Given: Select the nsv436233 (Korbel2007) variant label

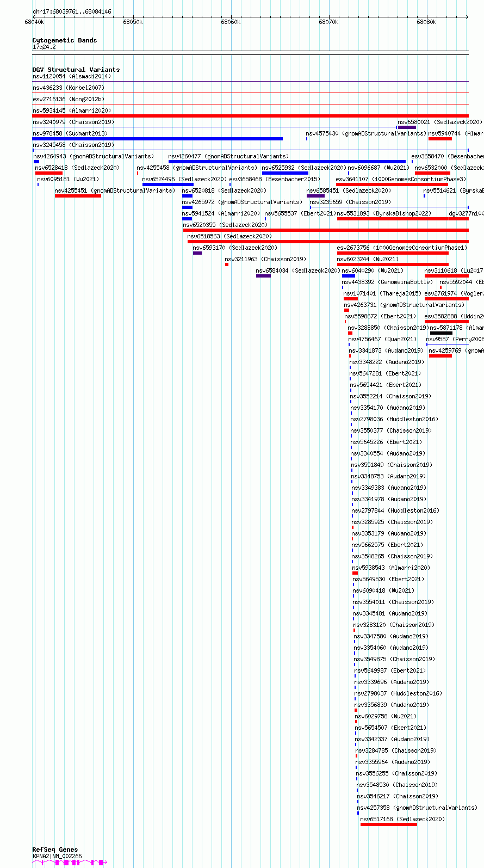Looking at the screenshot, I should click(68, 88).
